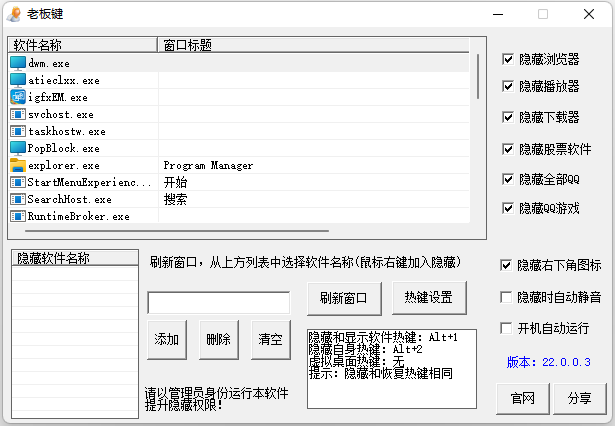Image resolution: width=615 pixels, height=426 pixels.
Task: Click the 分享 share button
Action: pos(579,399)
